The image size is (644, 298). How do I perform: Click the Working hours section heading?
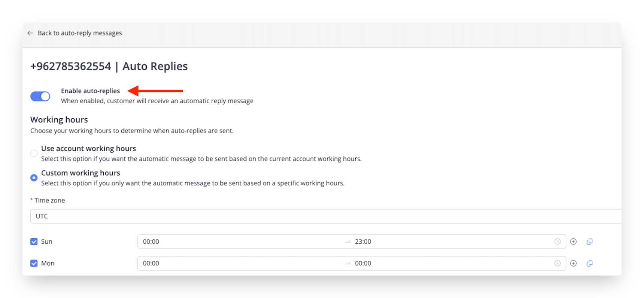59,119
